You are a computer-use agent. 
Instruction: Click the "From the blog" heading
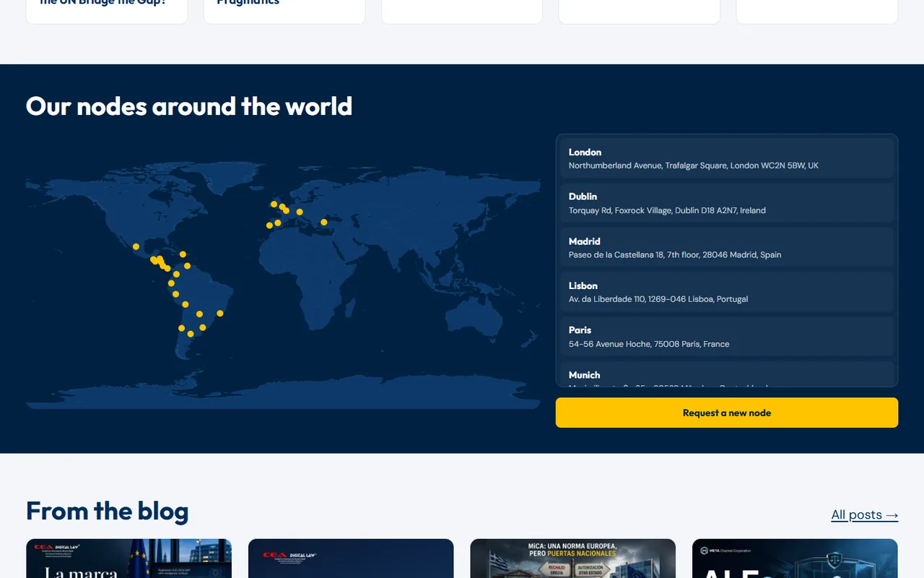click(108, 511)
